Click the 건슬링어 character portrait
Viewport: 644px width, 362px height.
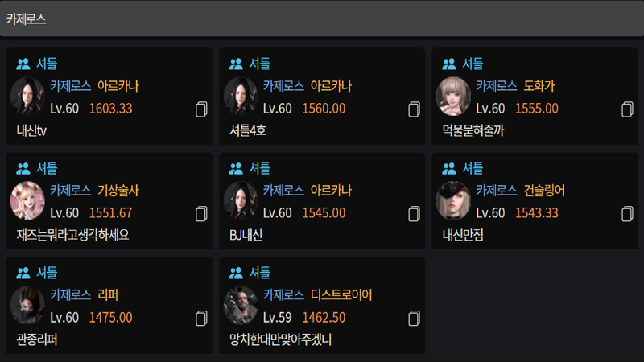(x=453, y=200)
